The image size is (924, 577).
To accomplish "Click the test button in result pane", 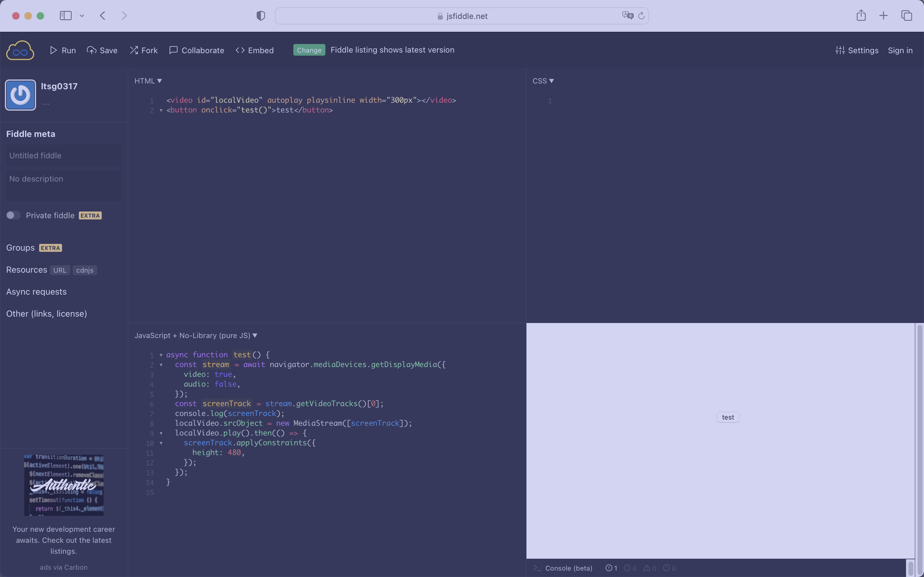I will [728, 417].
